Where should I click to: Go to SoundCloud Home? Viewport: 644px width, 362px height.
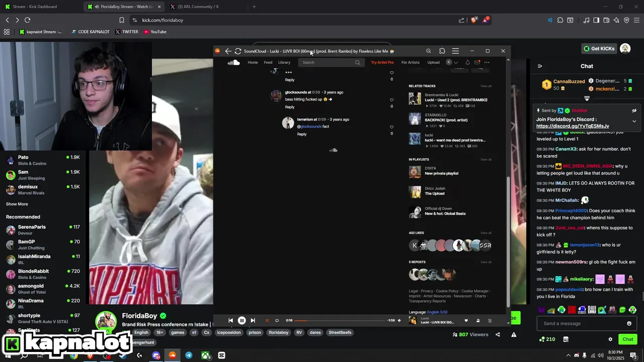pos(253,62)
